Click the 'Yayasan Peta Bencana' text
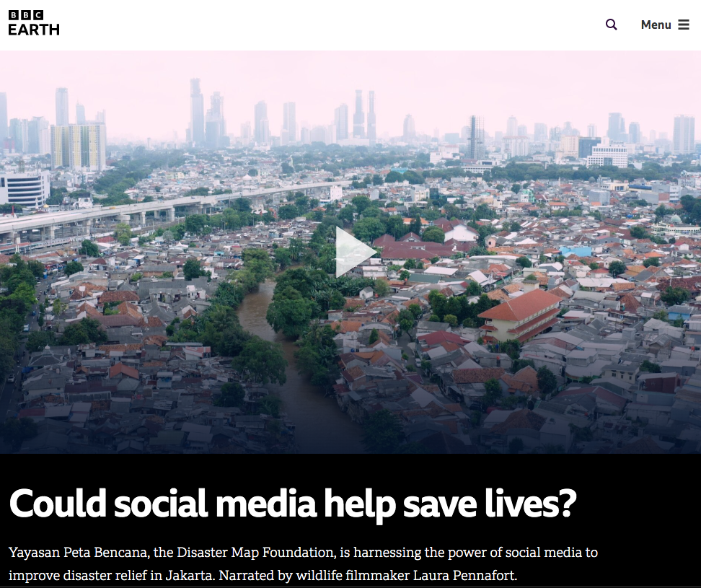 [79, 553]
